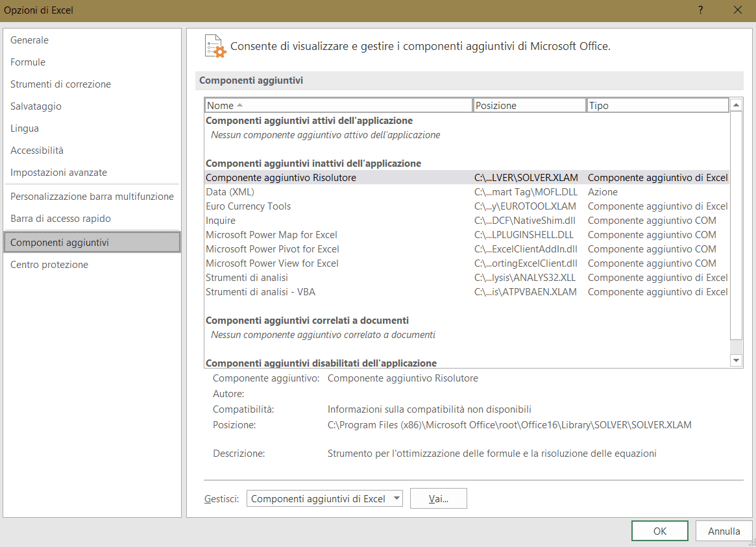
Task: Open Impostazioni avanzate settings
Action: pos(58,173)
